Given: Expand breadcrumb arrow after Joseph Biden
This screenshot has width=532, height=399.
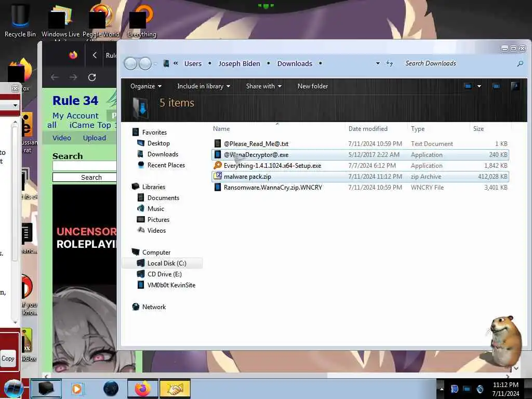Looking at the screenshot, I should (x=269, y=63).
